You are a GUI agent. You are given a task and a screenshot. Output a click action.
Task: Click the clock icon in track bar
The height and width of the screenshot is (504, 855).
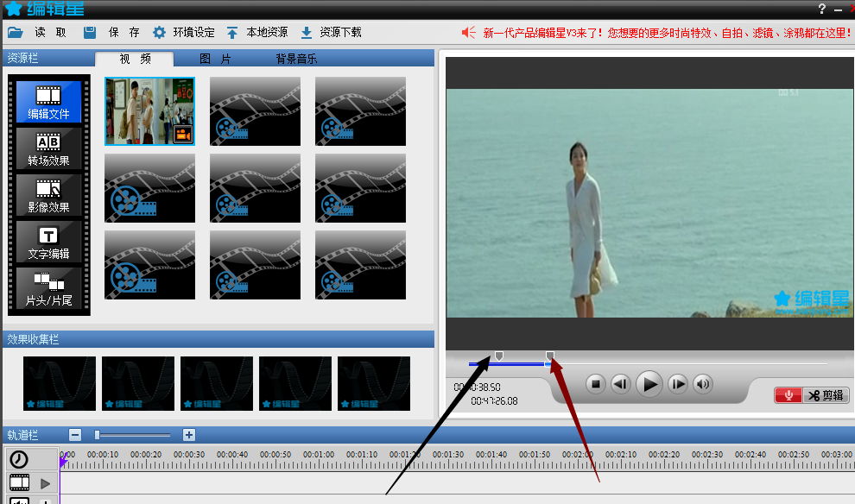[19, 459]
